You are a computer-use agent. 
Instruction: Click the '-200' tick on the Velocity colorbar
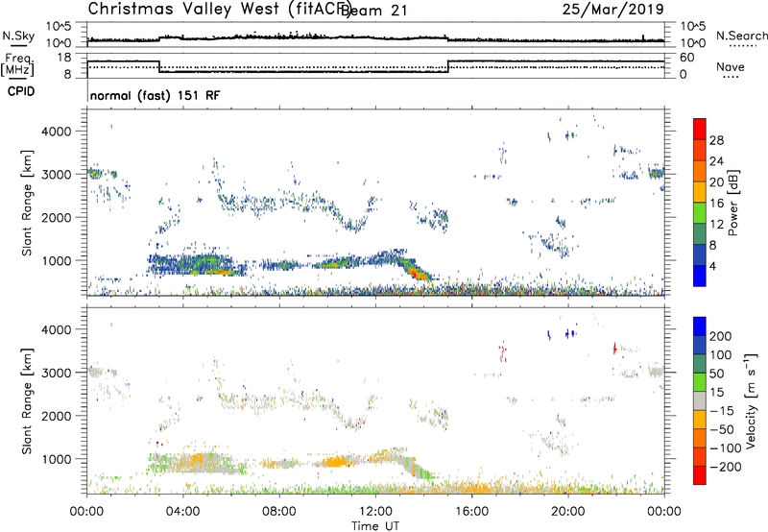tap(725, 467)
